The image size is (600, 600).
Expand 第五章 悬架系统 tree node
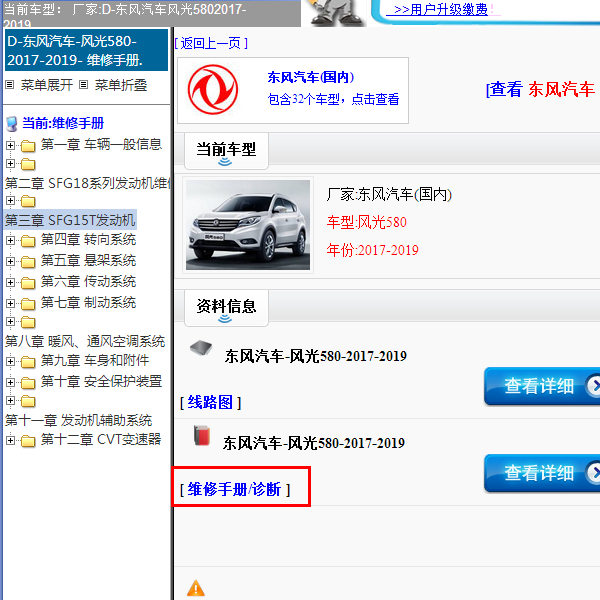(10, 262)
